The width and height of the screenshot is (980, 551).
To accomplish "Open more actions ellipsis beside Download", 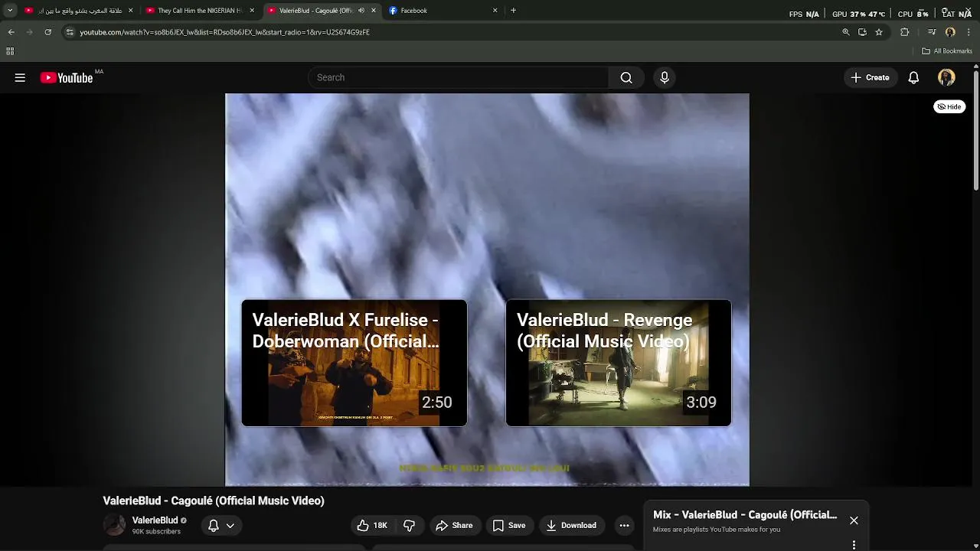I will point(624,525).
